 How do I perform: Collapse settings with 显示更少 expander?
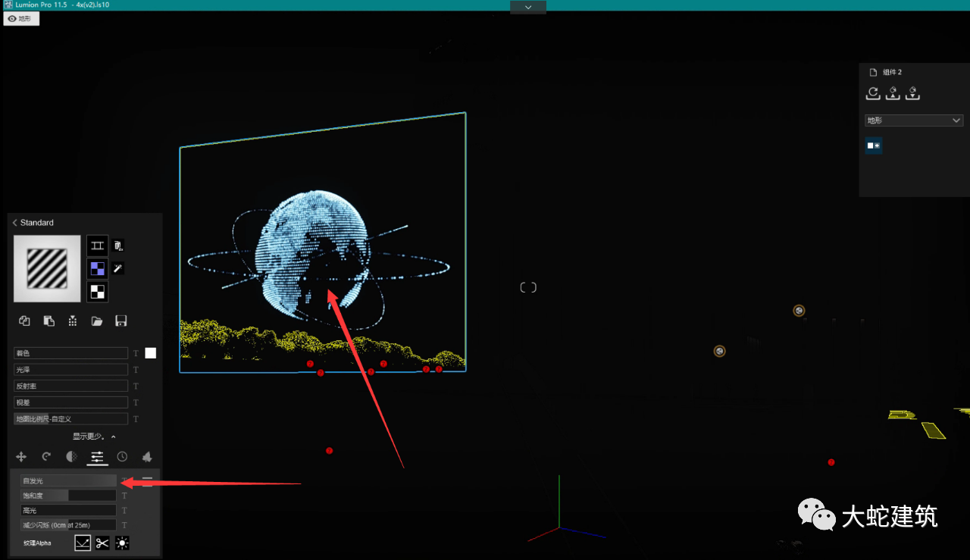[94, 436]
